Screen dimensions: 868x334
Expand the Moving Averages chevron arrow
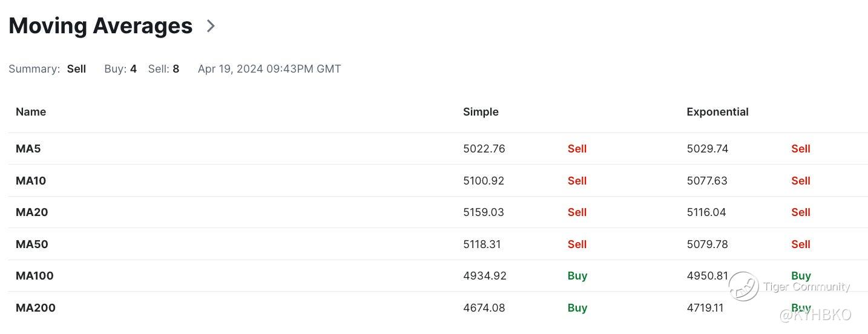pos(211,26)
